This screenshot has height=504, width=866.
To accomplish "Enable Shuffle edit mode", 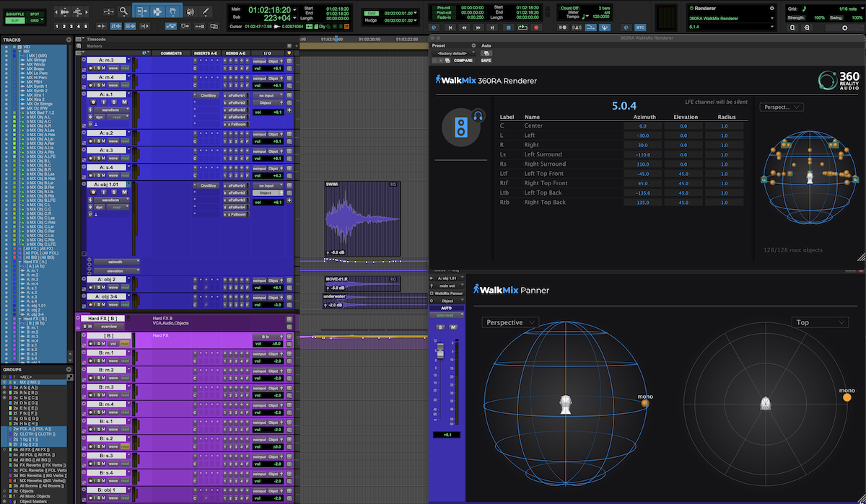I will tap(14, 12).
